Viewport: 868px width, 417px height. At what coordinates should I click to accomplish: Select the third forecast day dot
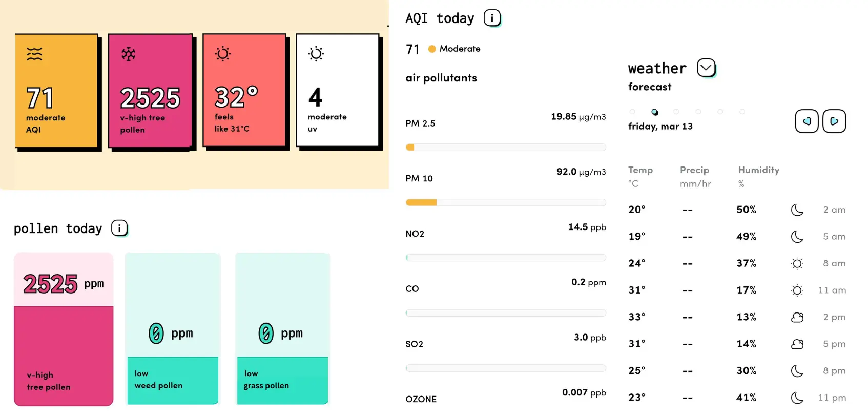[676, 112]
